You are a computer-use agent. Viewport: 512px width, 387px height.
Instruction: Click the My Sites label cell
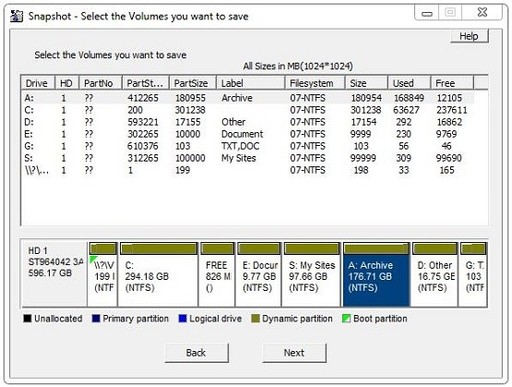[239, 158]
